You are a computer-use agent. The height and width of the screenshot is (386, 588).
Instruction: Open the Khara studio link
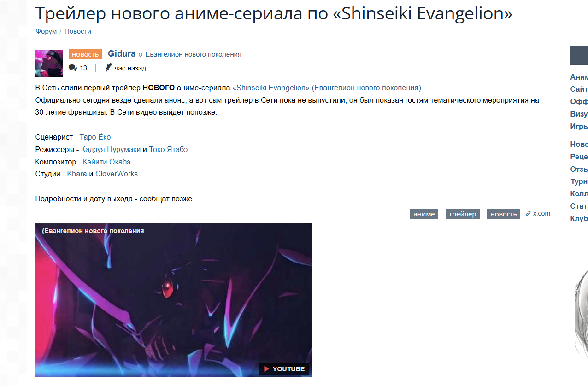(x=77, y=174)
